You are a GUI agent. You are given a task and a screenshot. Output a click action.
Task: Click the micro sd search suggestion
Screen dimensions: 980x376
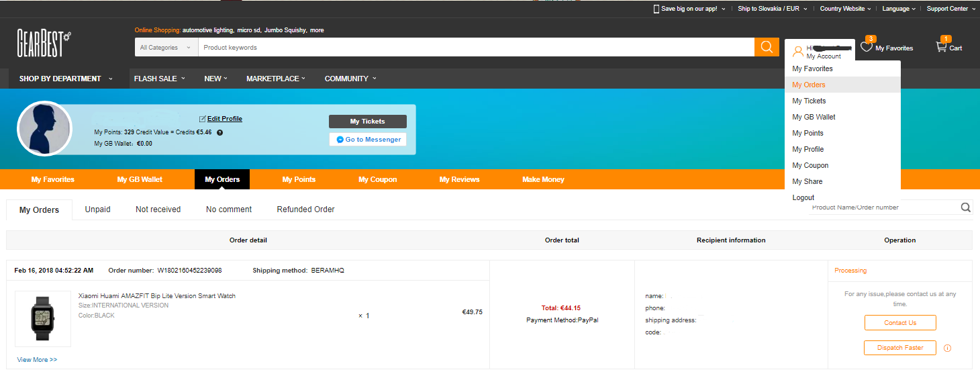tap(248, 30)
